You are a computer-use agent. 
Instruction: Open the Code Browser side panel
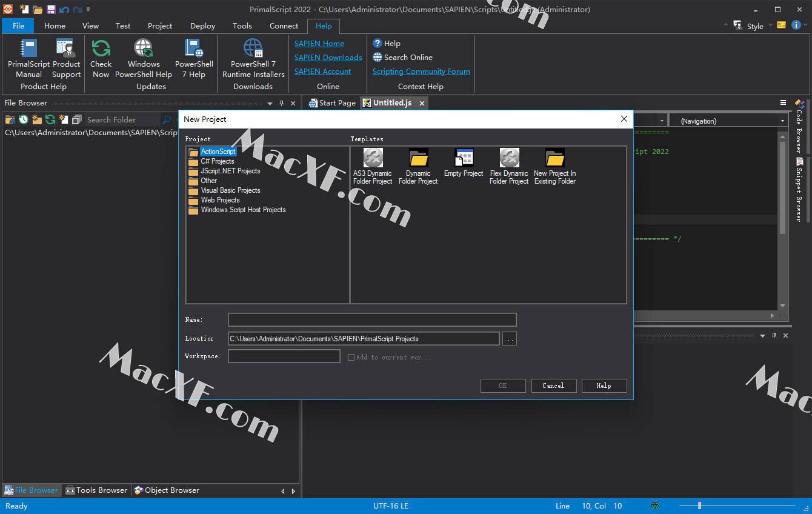tap(799, 125)
